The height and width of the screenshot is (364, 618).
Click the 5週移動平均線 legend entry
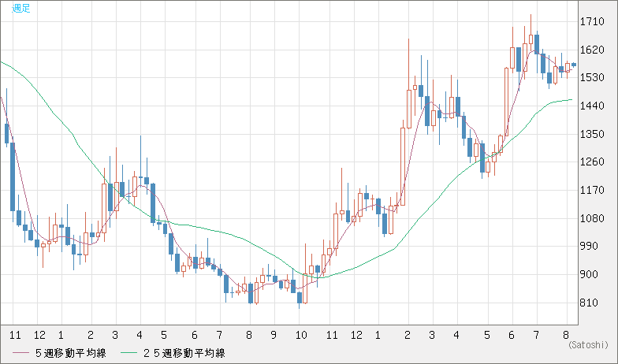pos(59,353)
